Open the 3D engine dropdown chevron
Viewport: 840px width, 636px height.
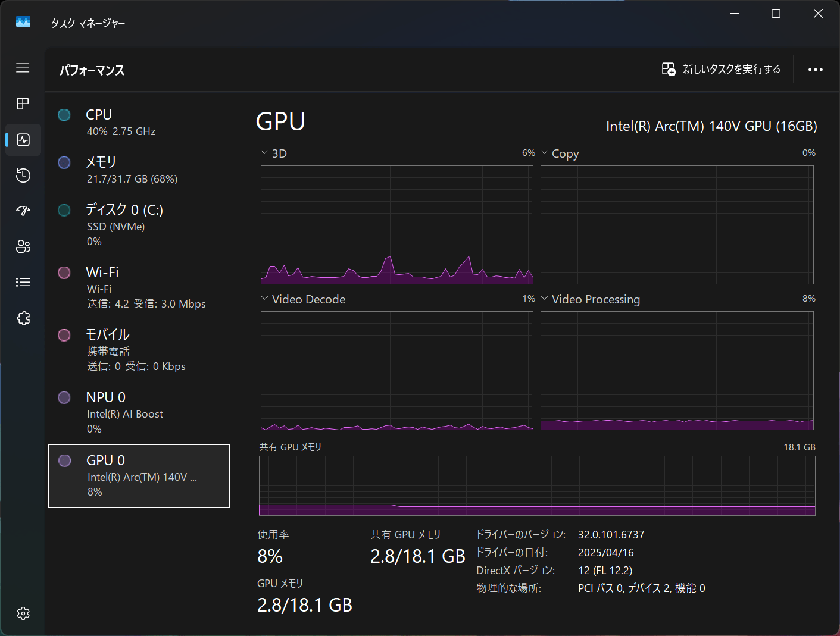264,153
